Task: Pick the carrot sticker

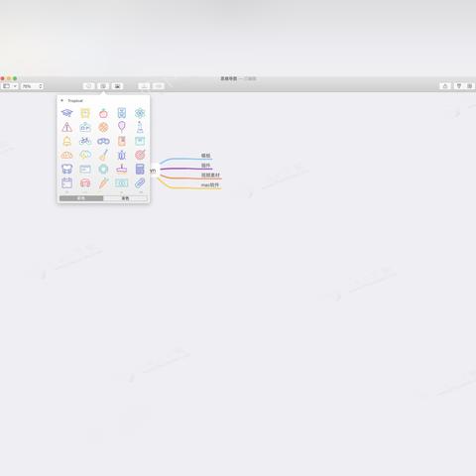Action: [x=103, y=182]
